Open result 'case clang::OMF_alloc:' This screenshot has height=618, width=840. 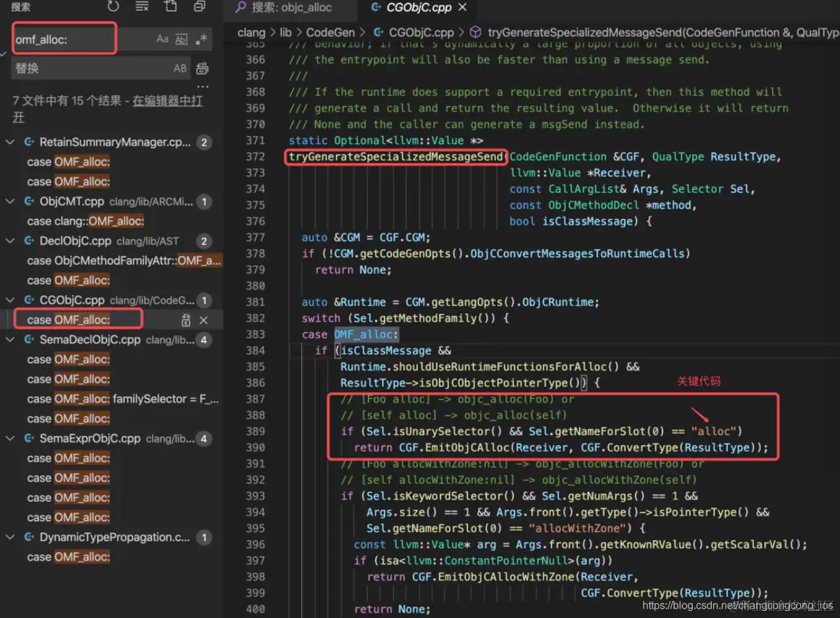[85, 221]
